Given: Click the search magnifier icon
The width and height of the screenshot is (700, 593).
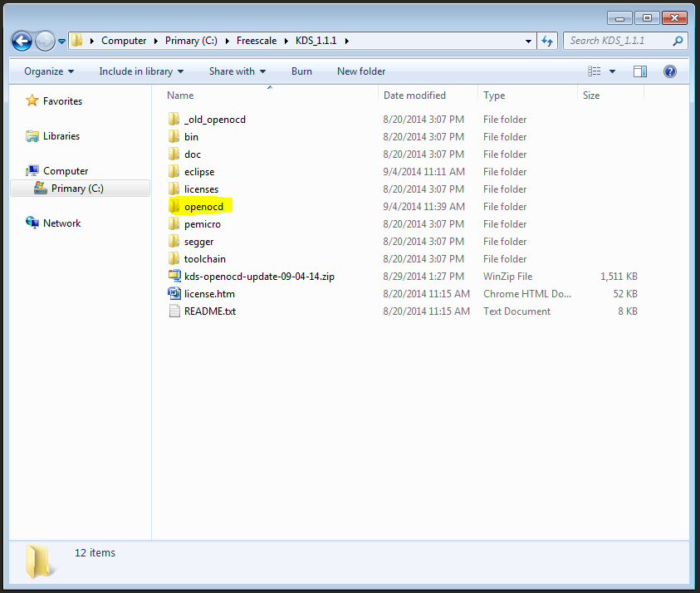Looking at the screenshot, I should point(678,41).
